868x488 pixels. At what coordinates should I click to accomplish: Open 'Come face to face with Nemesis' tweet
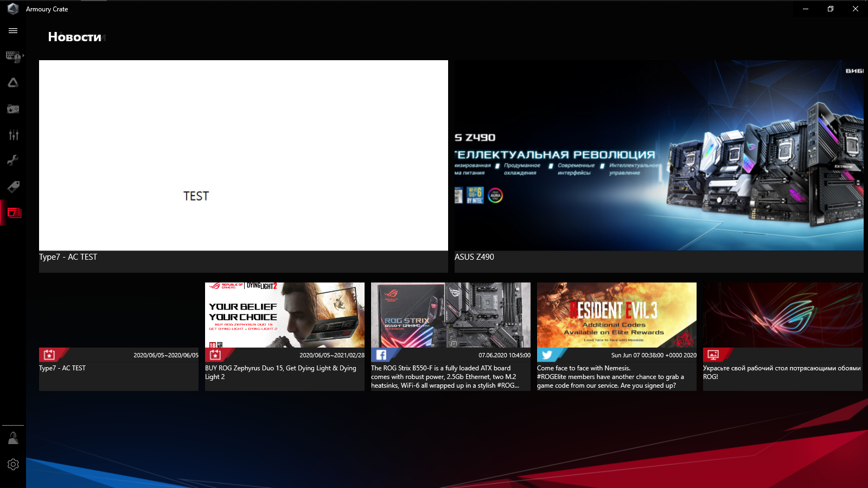coord(610,377)
